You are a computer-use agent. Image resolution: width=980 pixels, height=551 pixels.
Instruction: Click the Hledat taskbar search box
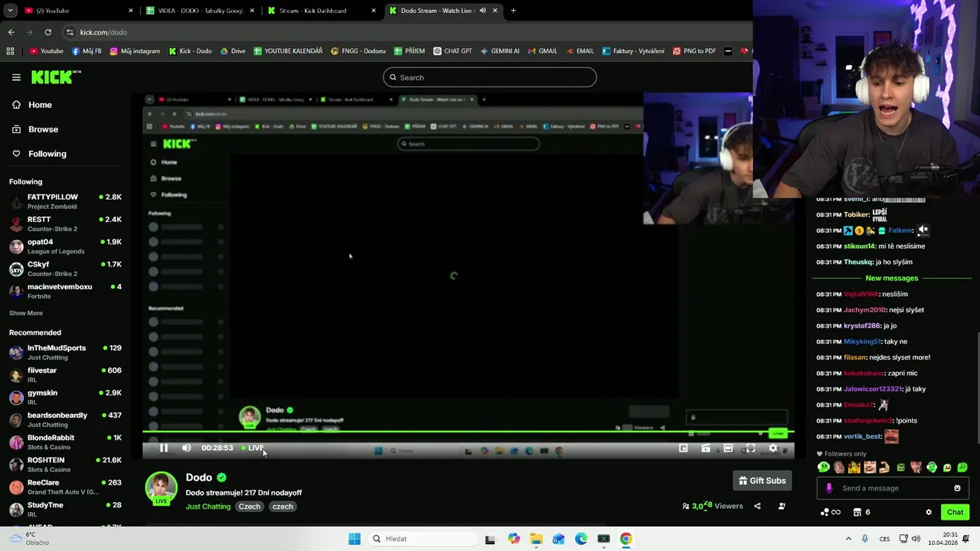(421, 539)
